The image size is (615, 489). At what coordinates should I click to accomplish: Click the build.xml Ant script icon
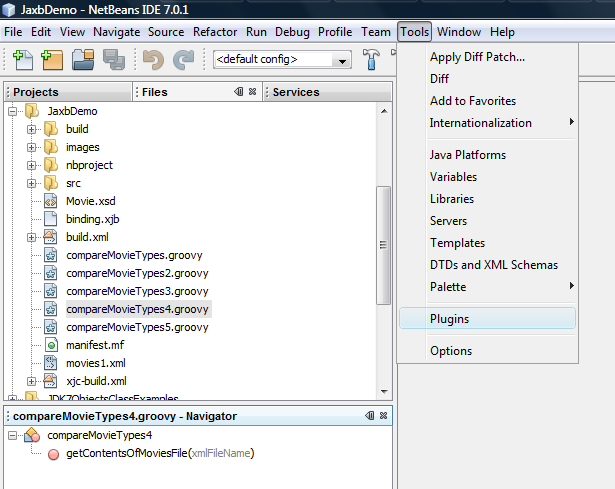click(x=50, y=237)
